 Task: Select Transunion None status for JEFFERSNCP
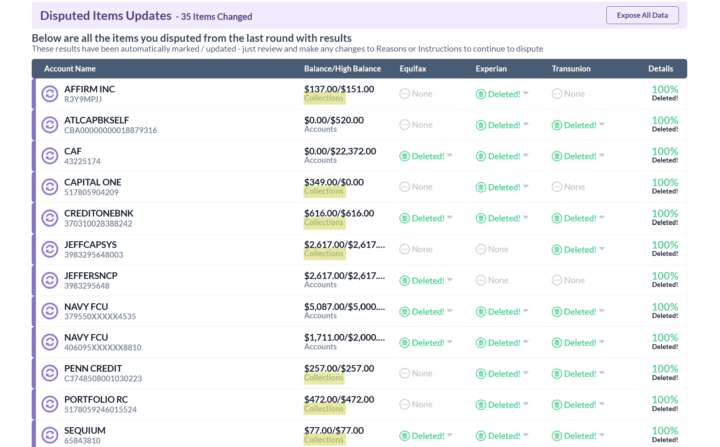coord(568,280)
